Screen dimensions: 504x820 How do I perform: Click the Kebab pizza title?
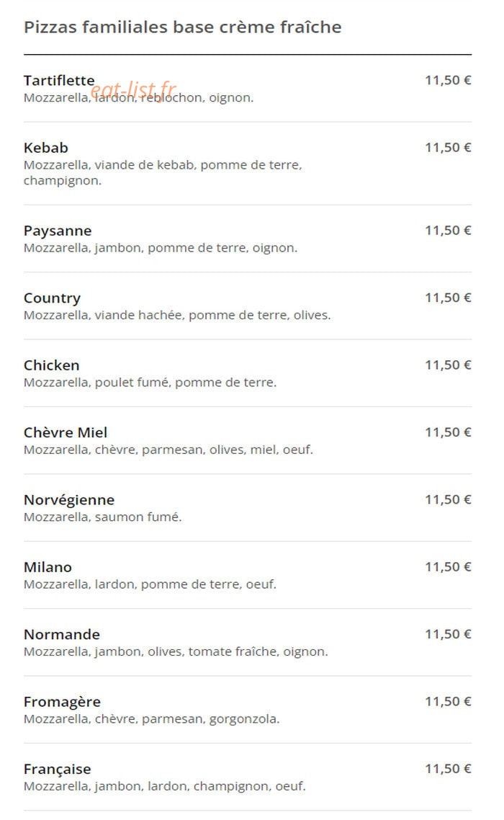point(46,148)
